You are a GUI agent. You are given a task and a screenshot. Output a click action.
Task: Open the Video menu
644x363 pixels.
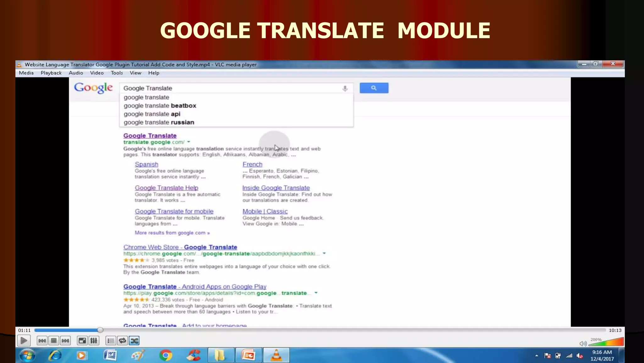[x=97, y=73]
